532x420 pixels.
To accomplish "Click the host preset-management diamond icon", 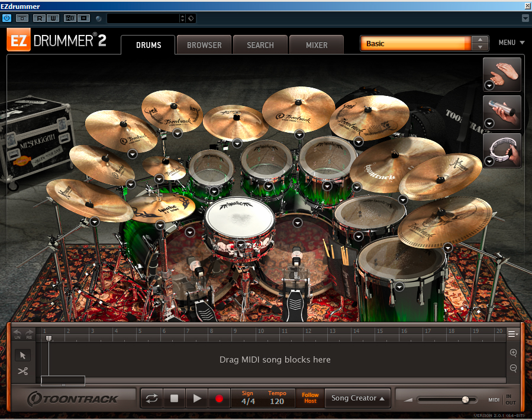I will [191, 18].
